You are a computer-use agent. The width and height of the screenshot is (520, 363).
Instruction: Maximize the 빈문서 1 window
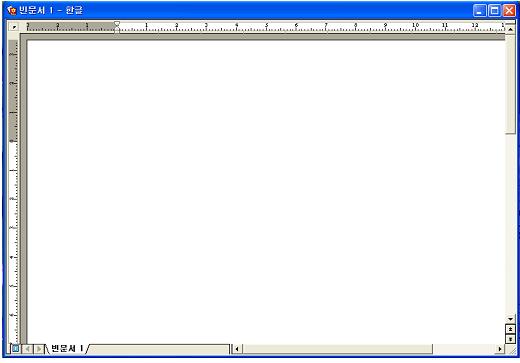tap(494, 11)
